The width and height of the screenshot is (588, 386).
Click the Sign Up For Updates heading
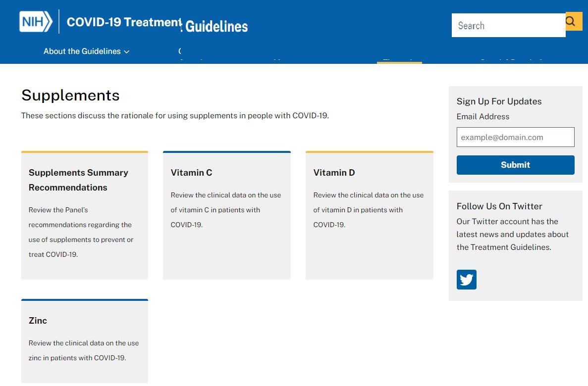click(x=499, y=101)
